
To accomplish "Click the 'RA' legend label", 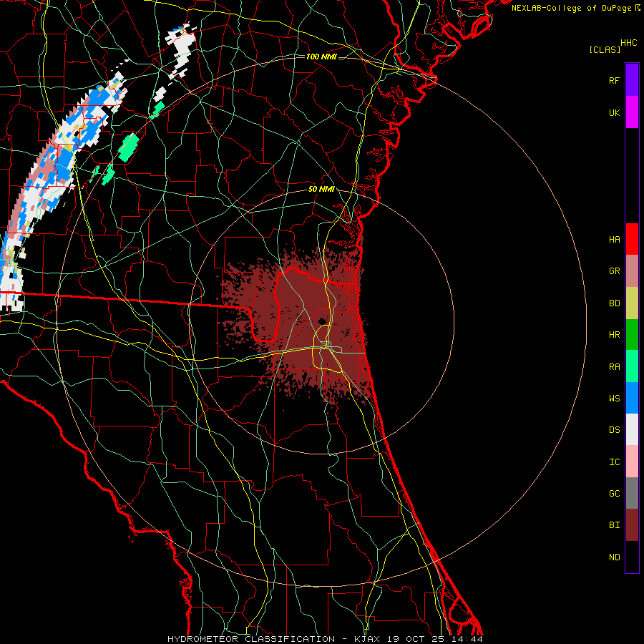I will 615,366.
